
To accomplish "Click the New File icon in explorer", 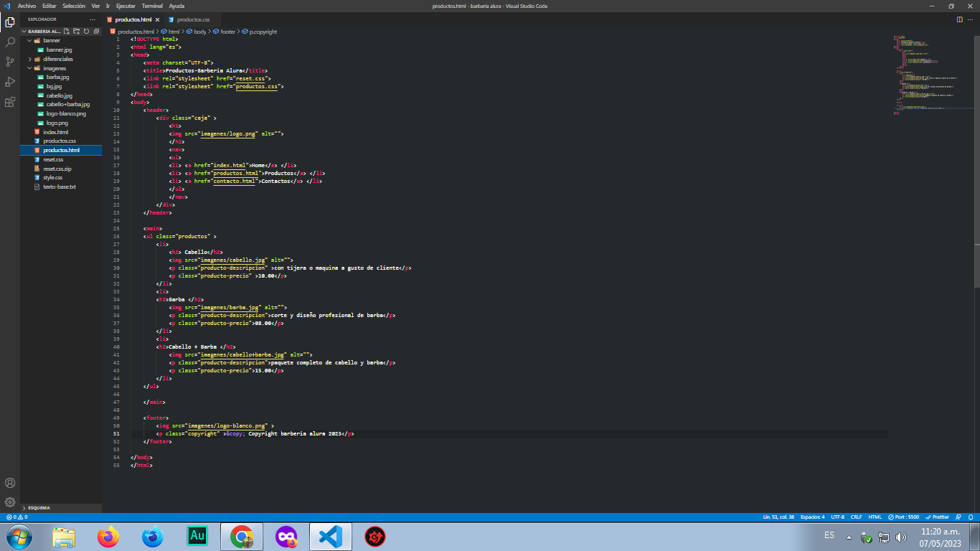I will pos(67,32).
